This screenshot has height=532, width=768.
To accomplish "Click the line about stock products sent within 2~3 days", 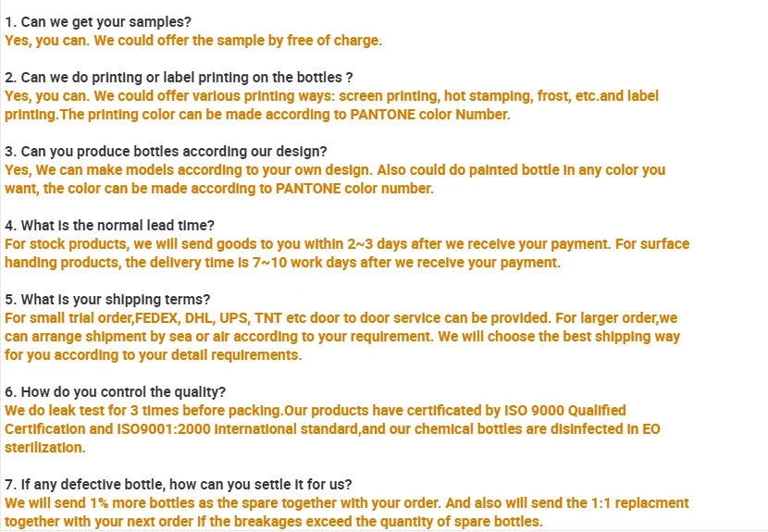I will [x=347, y=244].
